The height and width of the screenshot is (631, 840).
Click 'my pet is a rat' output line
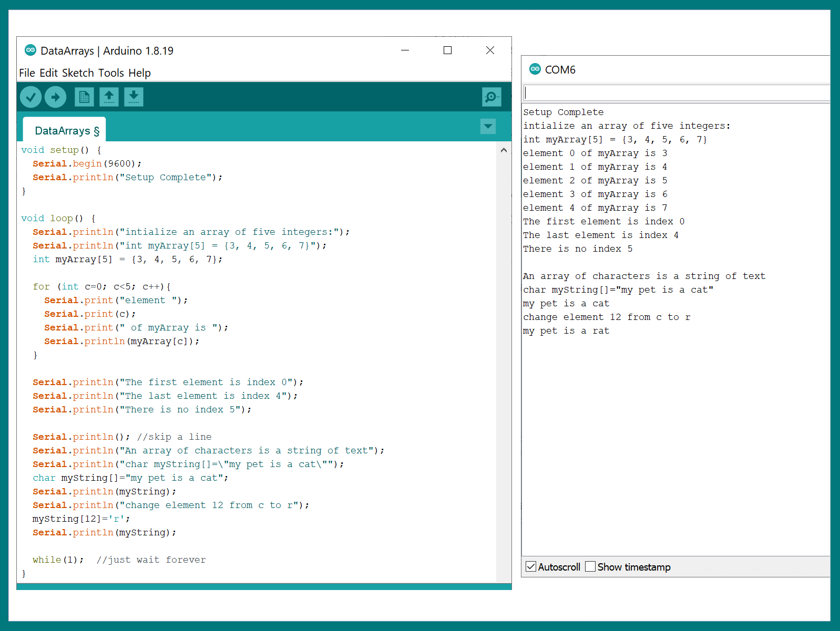pyautogui.click(x=566, y=331)
